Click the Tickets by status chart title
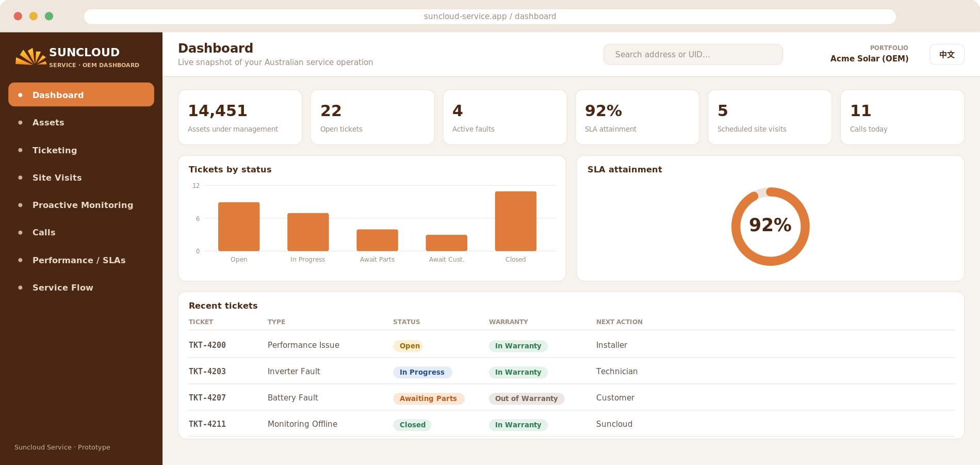 coord(230,169)
